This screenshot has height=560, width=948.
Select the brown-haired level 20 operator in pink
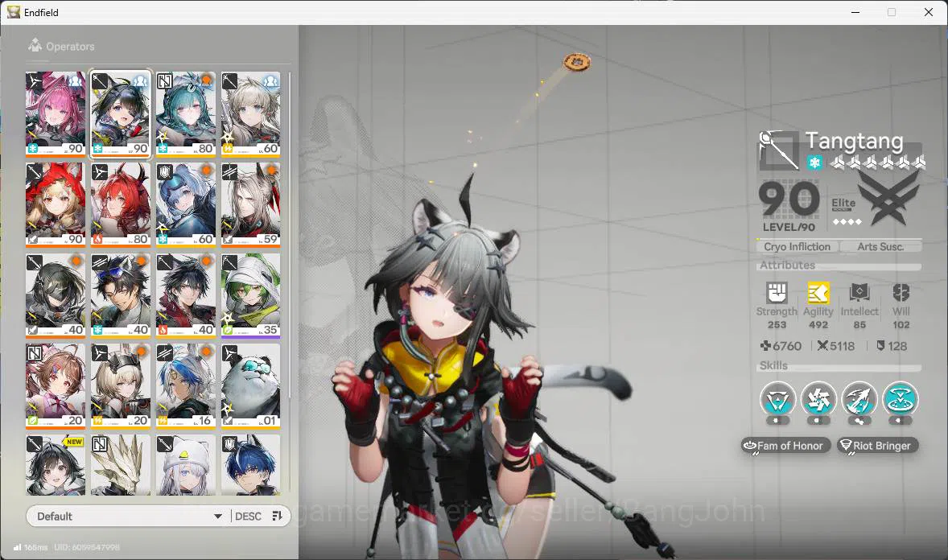coord(56,386)
